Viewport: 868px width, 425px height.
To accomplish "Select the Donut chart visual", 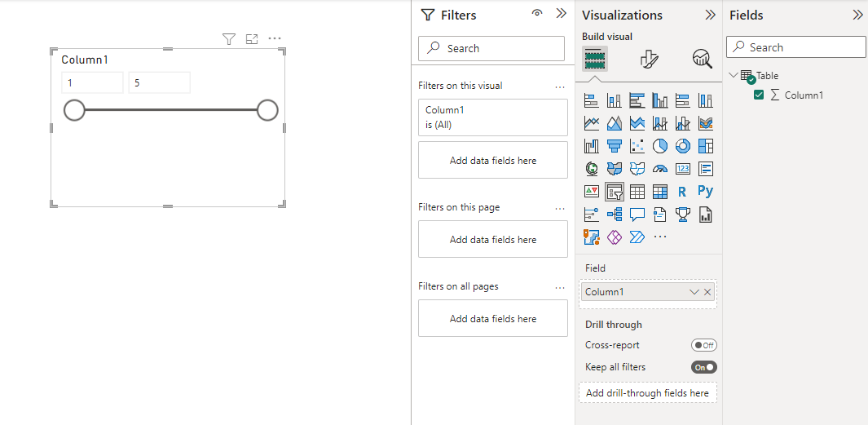I will coord(682,146).
